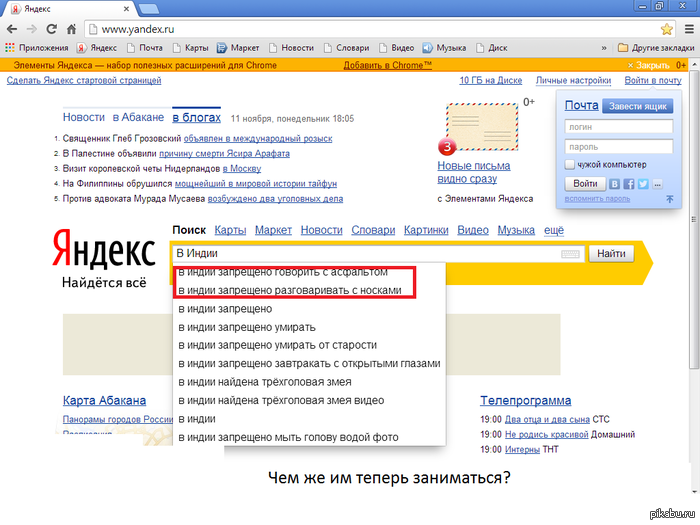Open Карта Абакана link
Image resolution: width=700 pixels, height=525 pixels.
coord(104,400)
